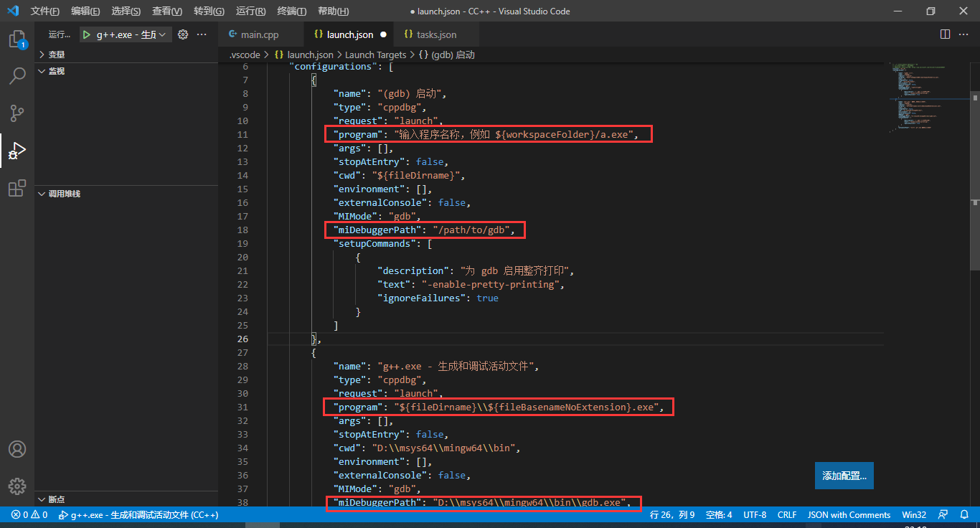Viewport: 980px width, 528px height.
Task: Open the Accounts icon in activity bar
Action: 17,449
